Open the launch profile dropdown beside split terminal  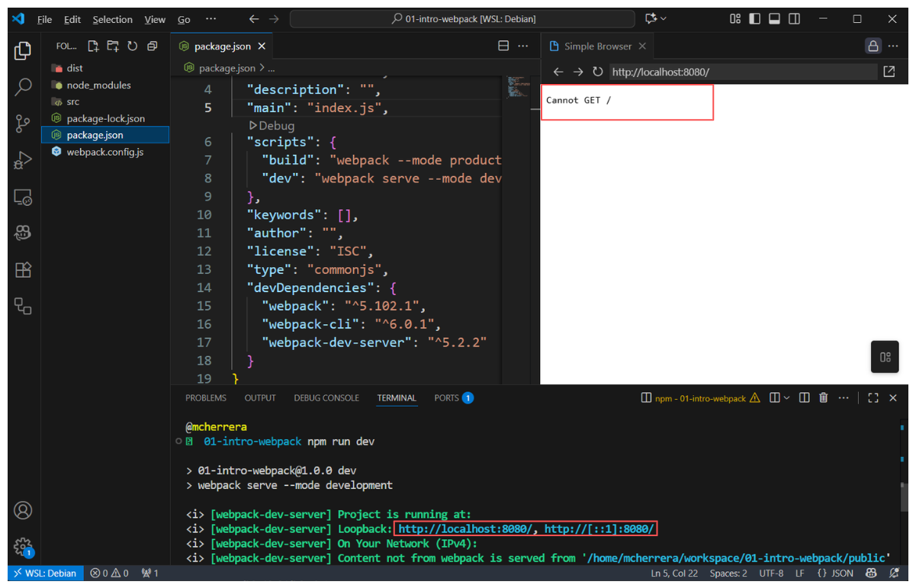pyautogui.click(x=786, y=397)
